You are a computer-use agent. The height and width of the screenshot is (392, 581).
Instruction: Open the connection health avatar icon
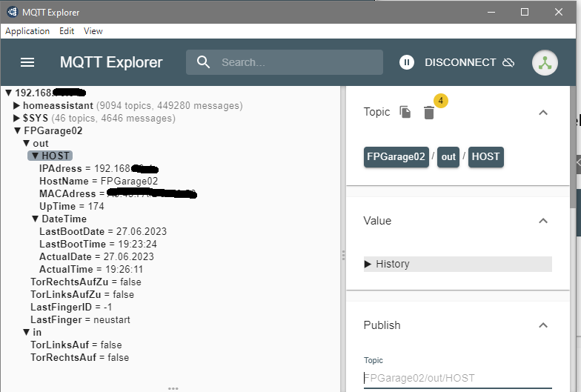[545, 62]
